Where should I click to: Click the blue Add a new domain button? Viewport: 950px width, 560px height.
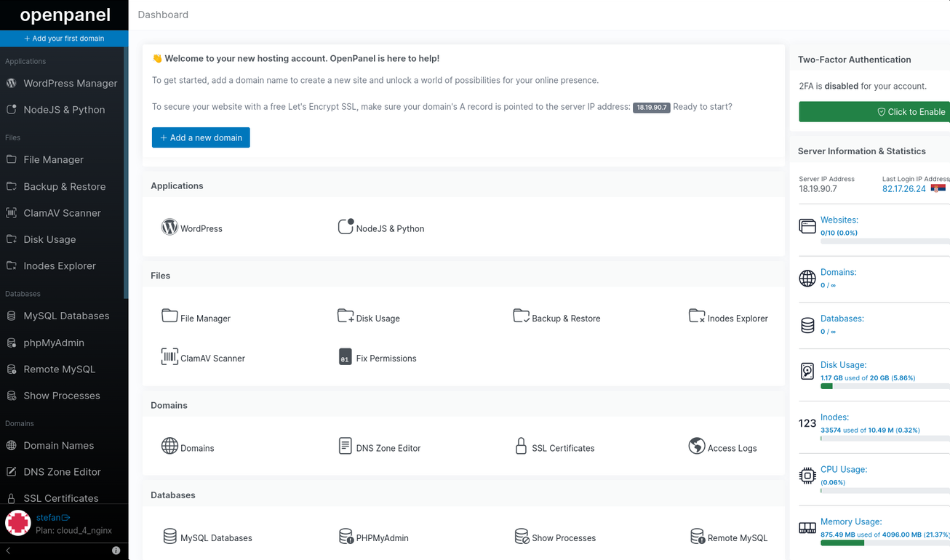201,137
